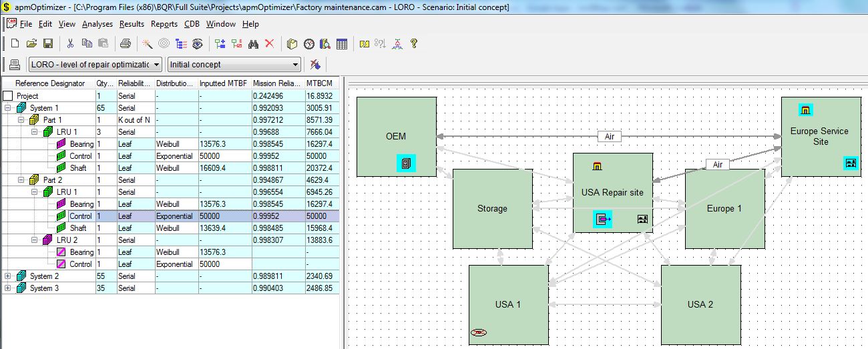This screenshot has width=868, height=349.
Task: Click the Inputted MTBF column header
Action: [x=224, y=83]
